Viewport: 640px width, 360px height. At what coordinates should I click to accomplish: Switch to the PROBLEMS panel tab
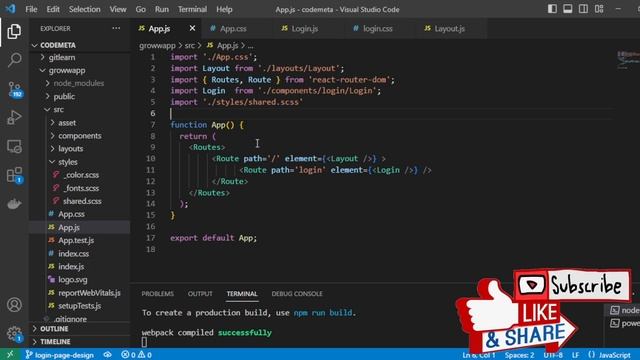[x=158, y=293]
